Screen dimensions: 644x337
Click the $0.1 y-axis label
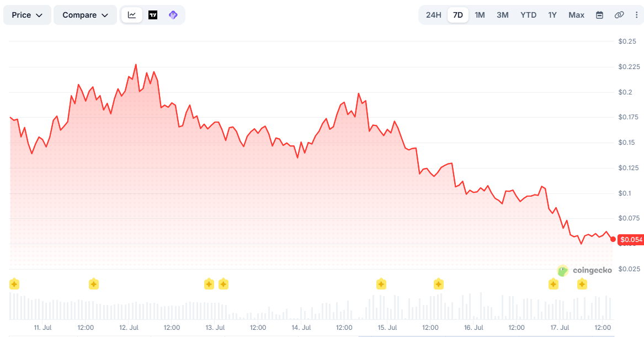pyautogui.click(x=625, y=193)
